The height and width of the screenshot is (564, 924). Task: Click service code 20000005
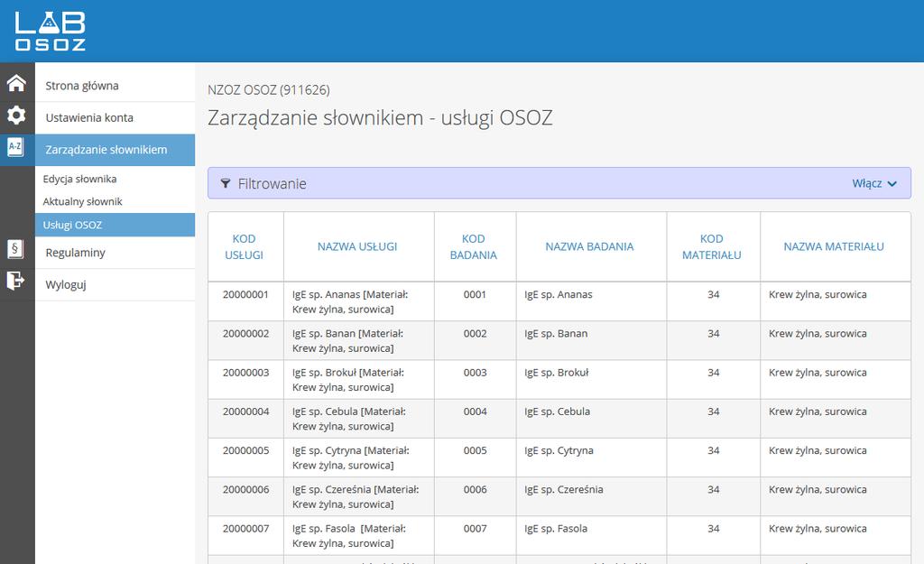(245, 450)
